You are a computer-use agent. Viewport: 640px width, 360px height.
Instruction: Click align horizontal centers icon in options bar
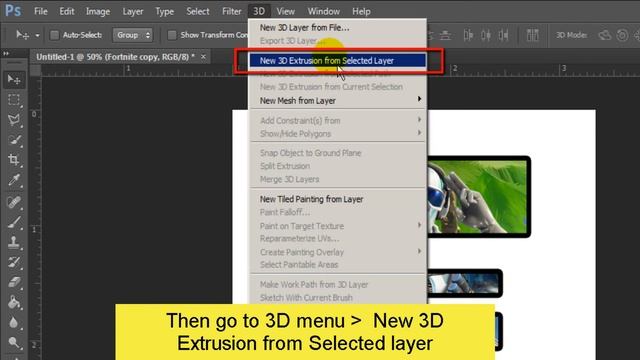[x=486, y=36]
